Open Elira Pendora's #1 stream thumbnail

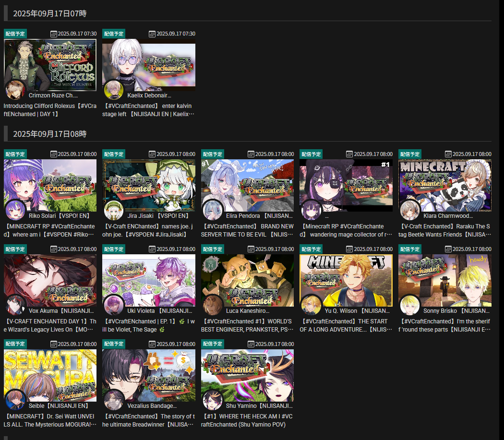[247, 185]
